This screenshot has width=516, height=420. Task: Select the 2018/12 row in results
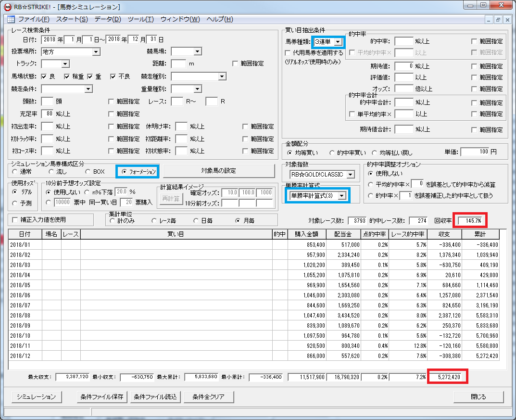(x=254, y=356)
